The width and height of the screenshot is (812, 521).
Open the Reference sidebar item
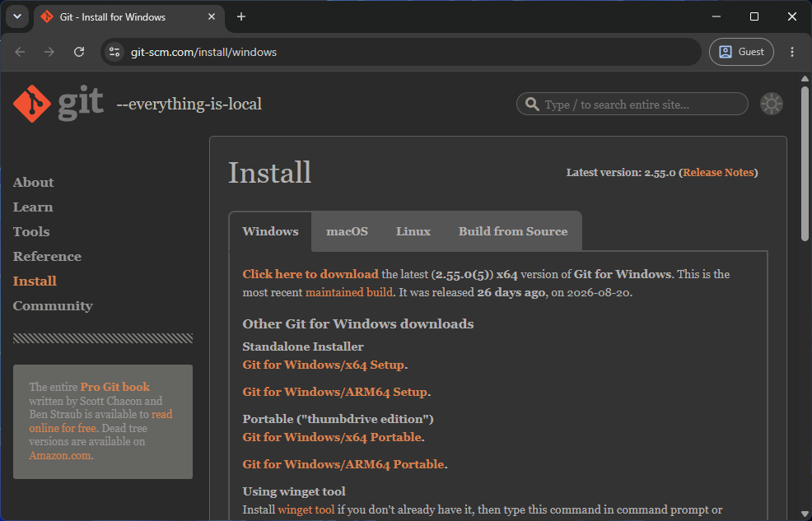(47, 256)
